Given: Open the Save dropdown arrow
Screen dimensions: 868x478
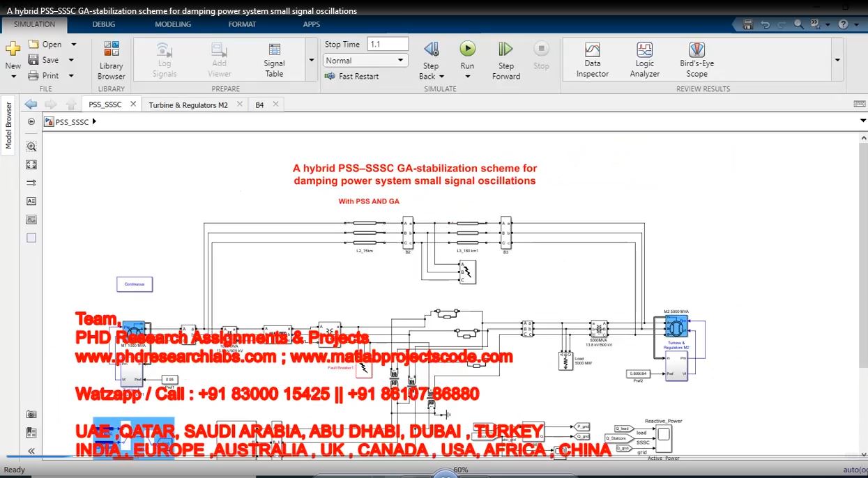Looking at the screenshot, I should pyautogui.click(x=73, y=60).
